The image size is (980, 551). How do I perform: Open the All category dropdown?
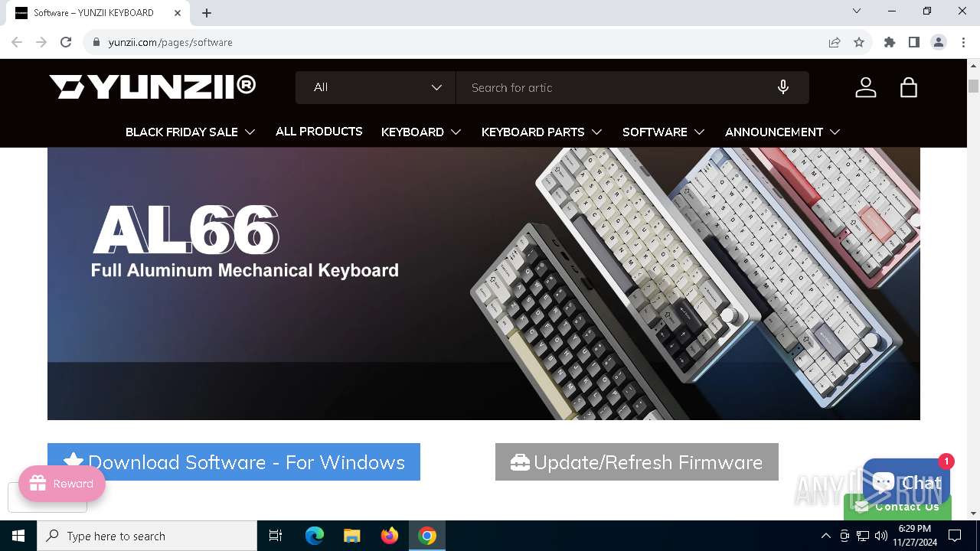pos(376,87)
